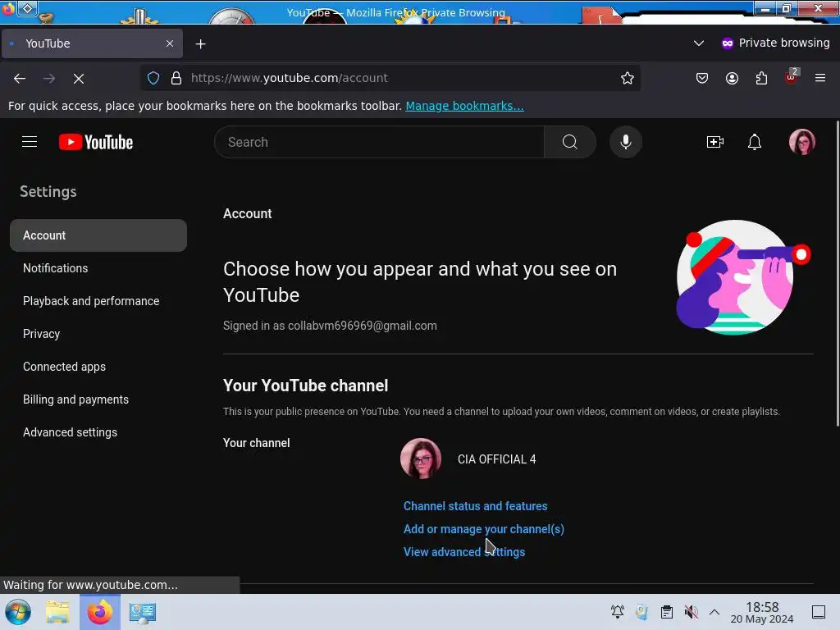
Task: Click the CIA OFFICIAL 4 channel avatar
Action: tap(421, 459)
